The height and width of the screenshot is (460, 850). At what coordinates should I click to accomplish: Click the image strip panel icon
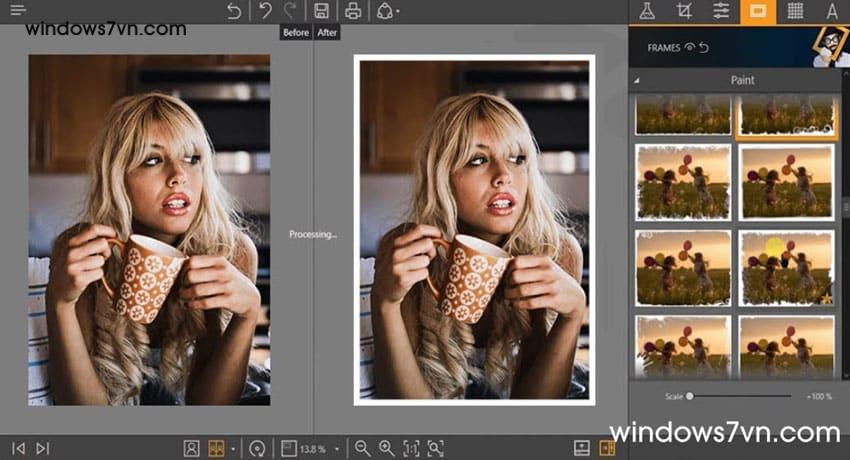(x=582, y=448)
